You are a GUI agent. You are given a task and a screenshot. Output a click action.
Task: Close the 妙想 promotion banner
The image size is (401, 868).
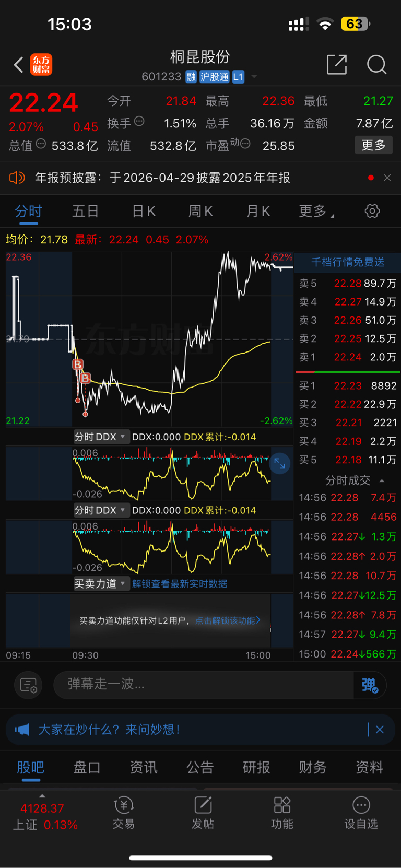pos(380,730)
